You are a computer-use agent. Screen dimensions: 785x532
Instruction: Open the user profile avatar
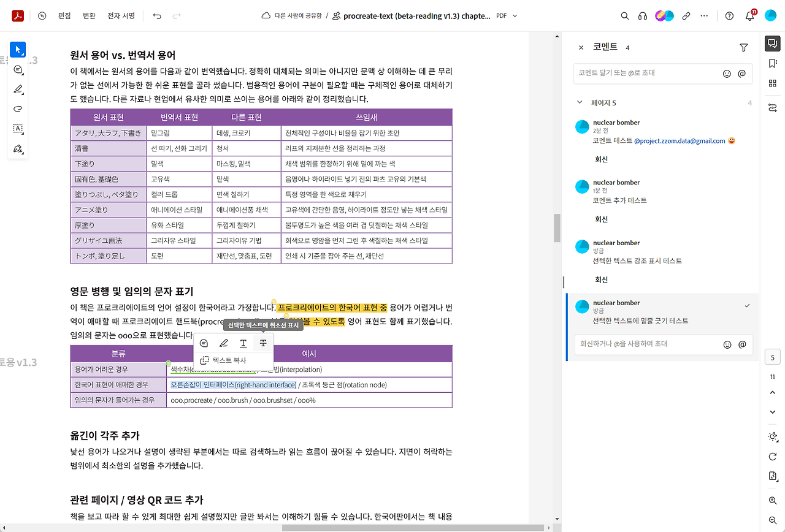[770, 16]
